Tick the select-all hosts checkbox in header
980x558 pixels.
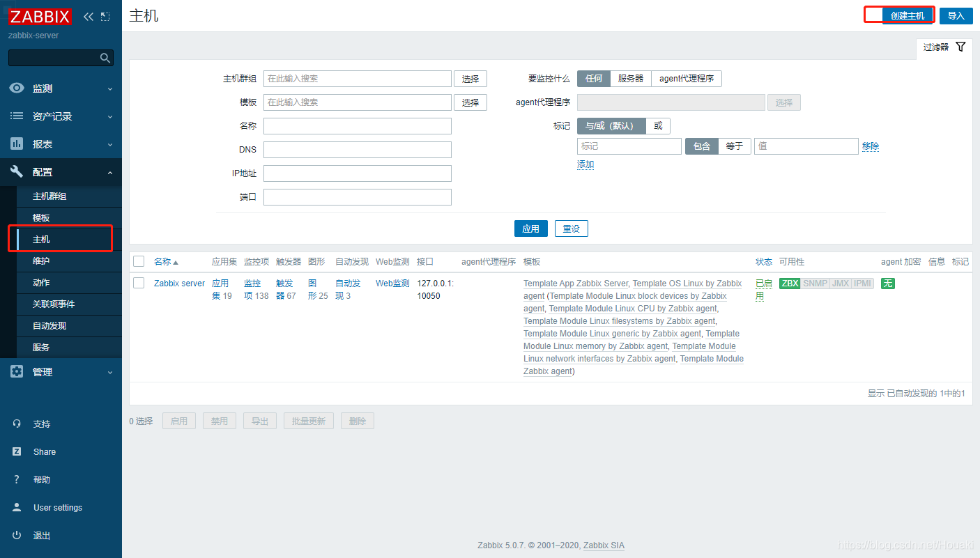(139, 261)
